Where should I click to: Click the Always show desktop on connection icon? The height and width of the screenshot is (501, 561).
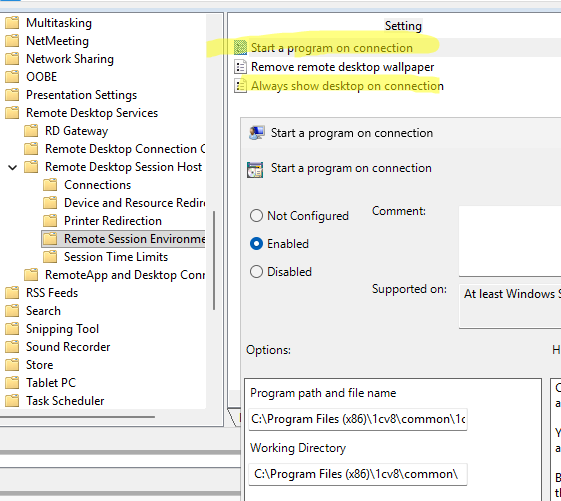[240, 86]
